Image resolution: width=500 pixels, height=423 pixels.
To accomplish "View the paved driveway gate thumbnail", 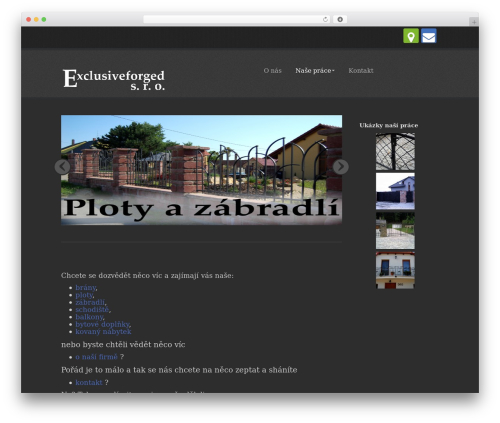I will pyautogui.click(x=395, y=231).
